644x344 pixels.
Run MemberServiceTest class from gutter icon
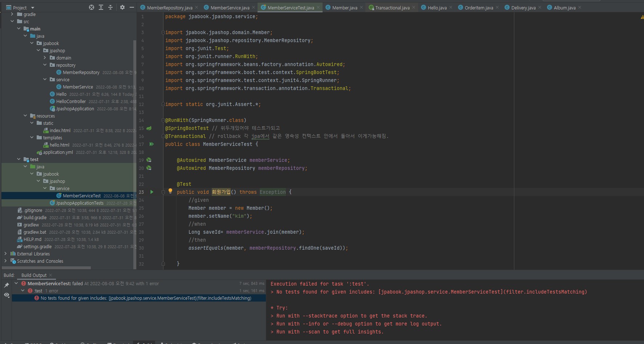click(x=151, y=144)
